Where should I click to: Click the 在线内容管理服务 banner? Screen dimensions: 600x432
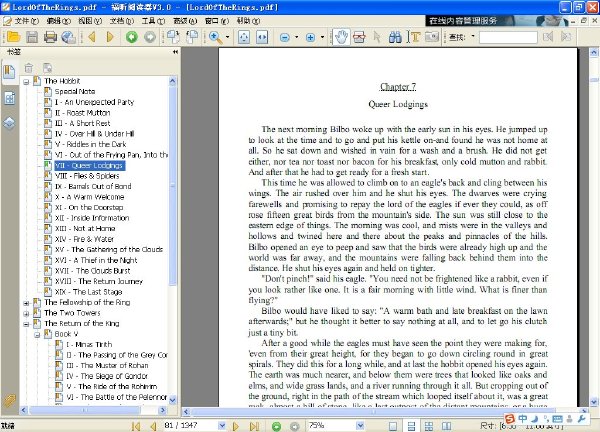[496, 21]
